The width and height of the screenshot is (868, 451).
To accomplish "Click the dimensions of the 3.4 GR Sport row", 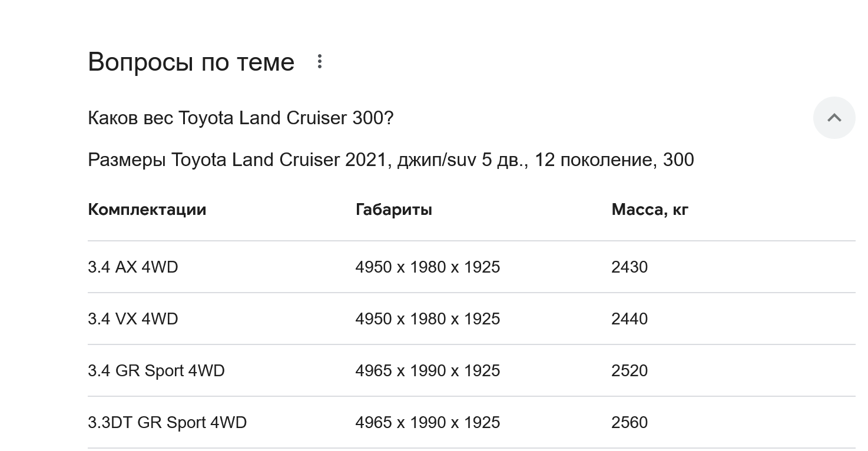I will tap(428, 370).
